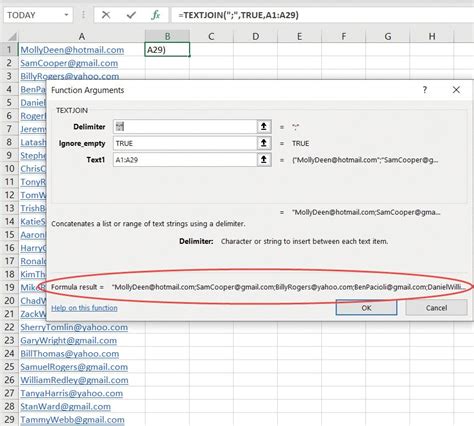The height and width of the screenshot is (426, 474).
Task: Select column F header
Action: pos(343,36)
